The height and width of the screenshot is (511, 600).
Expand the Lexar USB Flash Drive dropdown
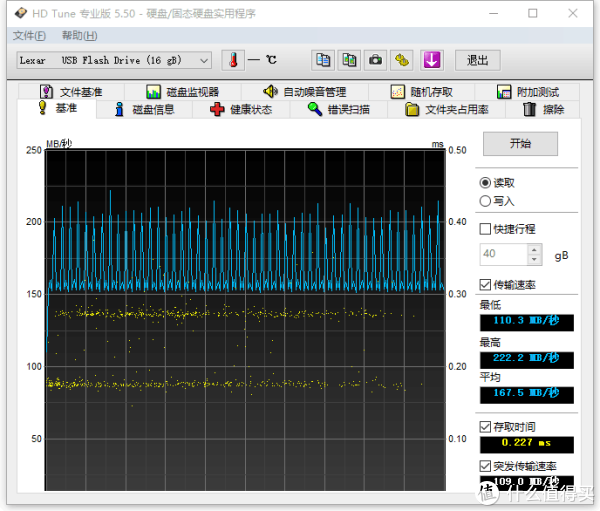pos(204,60)
